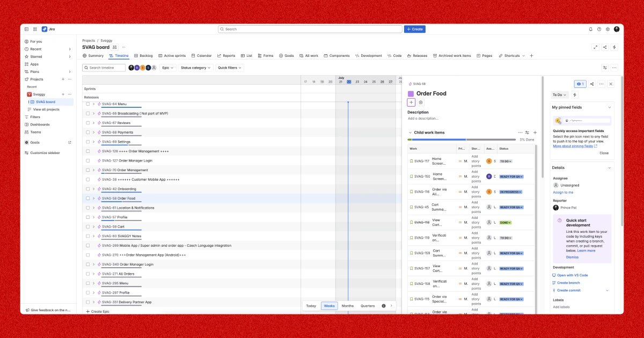Open notifications bell in the top navigation
The image size is (644, 338).
click(590, 28)
